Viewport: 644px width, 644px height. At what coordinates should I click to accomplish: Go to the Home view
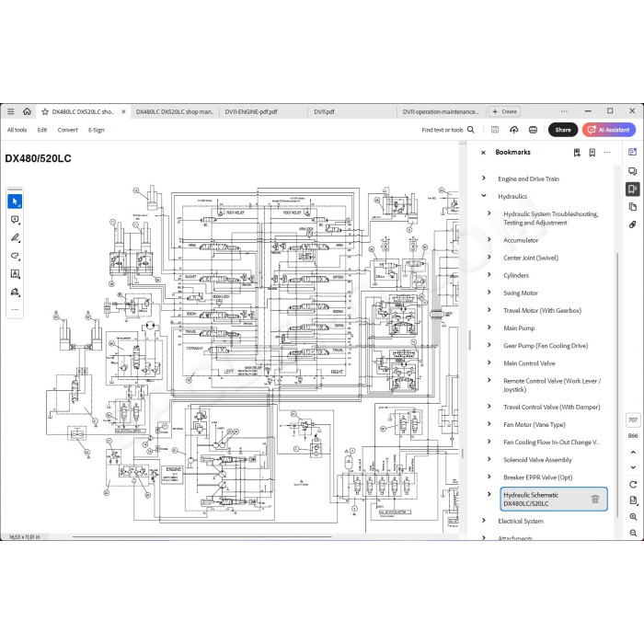click(27, 111)
